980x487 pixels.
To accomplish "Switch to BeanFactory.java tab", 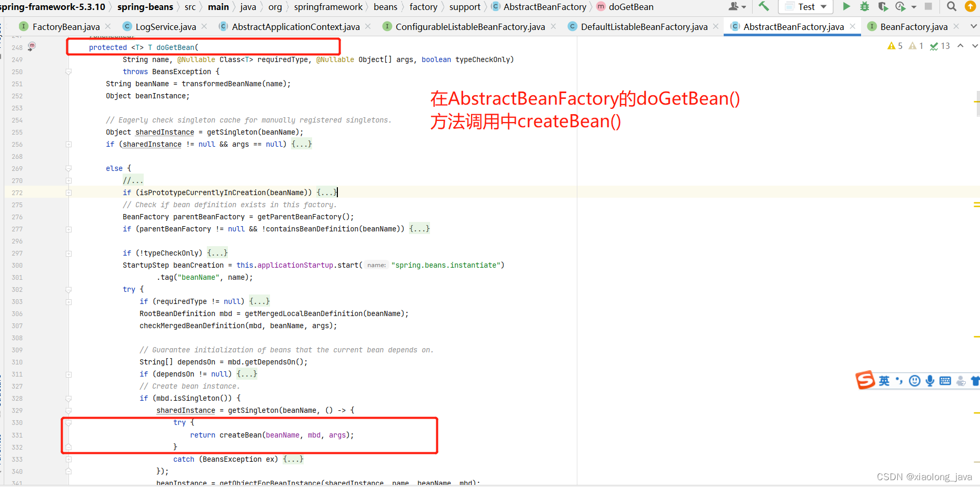I will pos(914,26).
